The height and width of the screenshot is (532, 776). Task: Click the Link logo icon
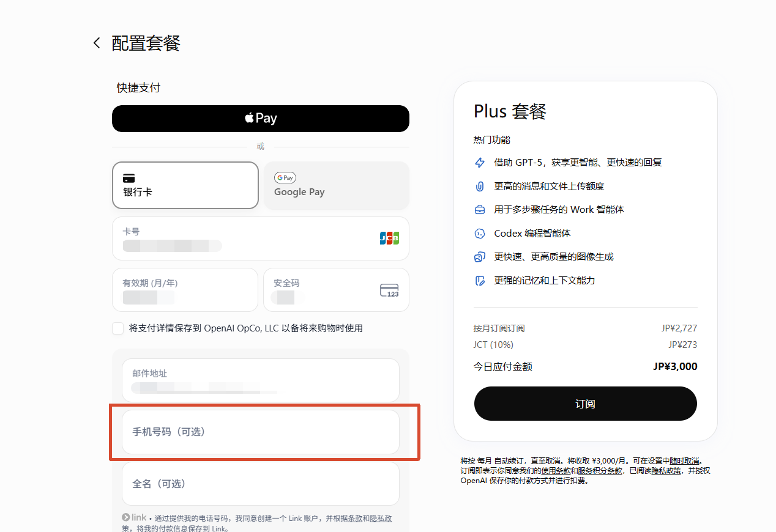point(135,517)
